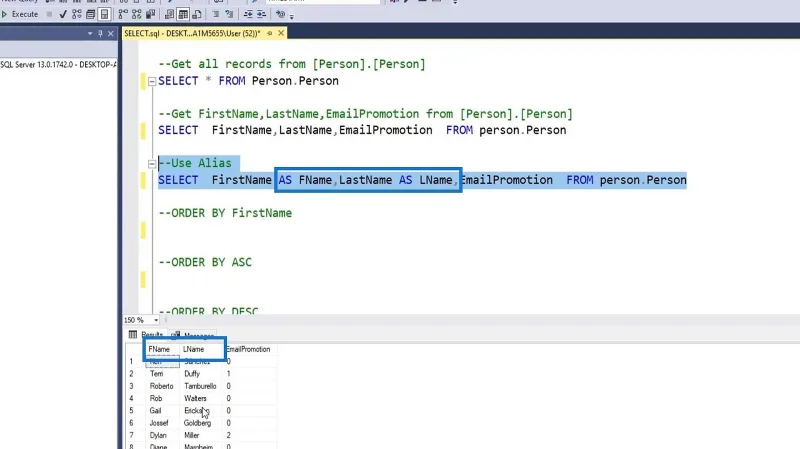Image resolution: width=800 pixels, height=449 pixels.
Task: Switch to the Results tab
Action: point(146,335)
